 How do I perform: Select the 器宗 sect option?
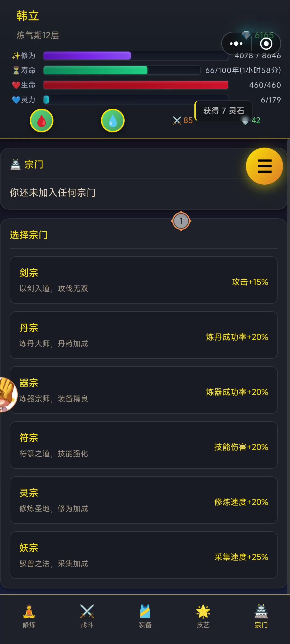point(144,390)
